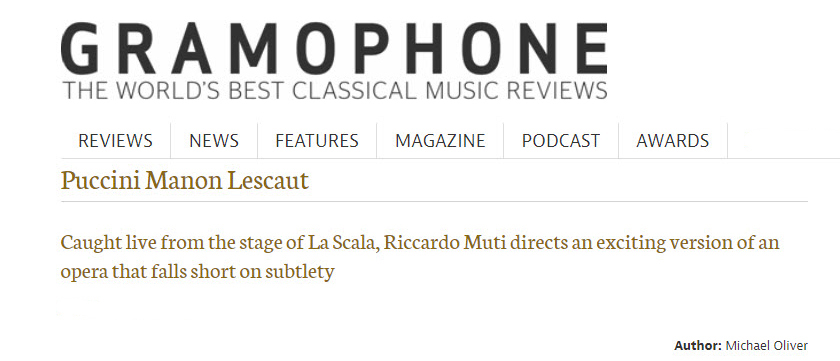Click the World's Best Classical Music Reviews tagline

[335, 91]
